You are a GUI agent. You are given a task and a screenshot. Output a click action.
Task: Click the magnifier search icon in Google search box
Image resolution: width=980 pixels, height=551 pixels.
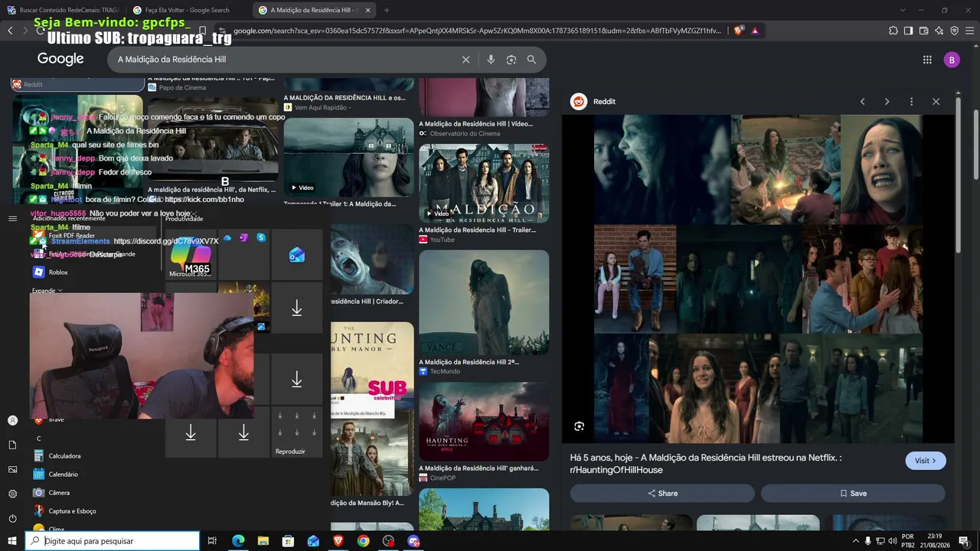point(531,60)
